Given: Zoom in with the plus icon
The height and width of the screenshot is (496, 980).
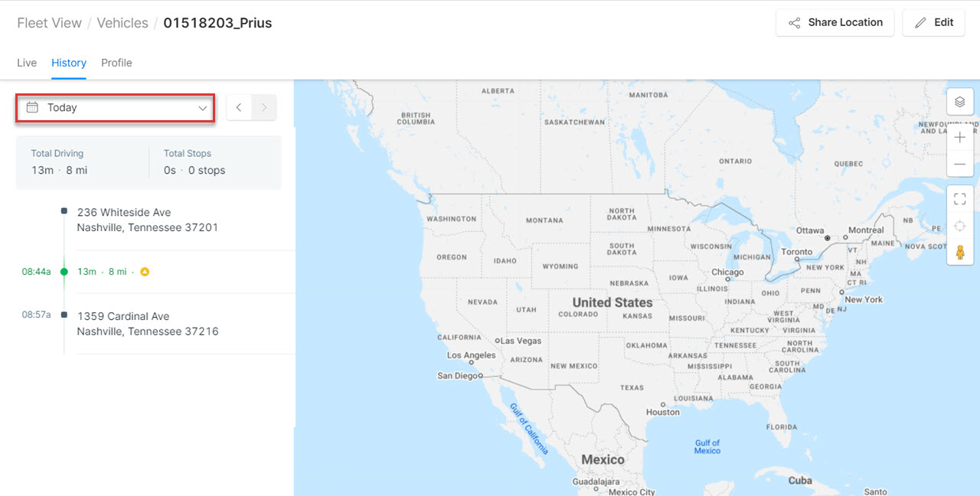Looking at the screenshot, I should (960, 138).
